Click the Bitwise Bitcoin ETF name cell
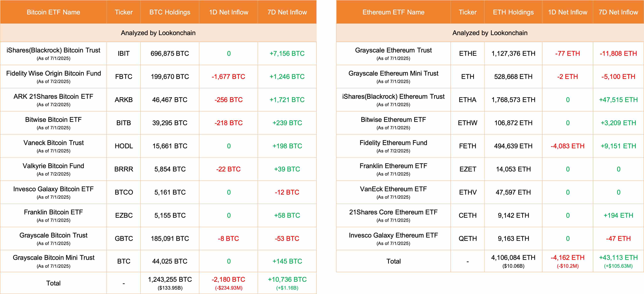The width and height of the screenshot is (644, 294). point(53,123)
